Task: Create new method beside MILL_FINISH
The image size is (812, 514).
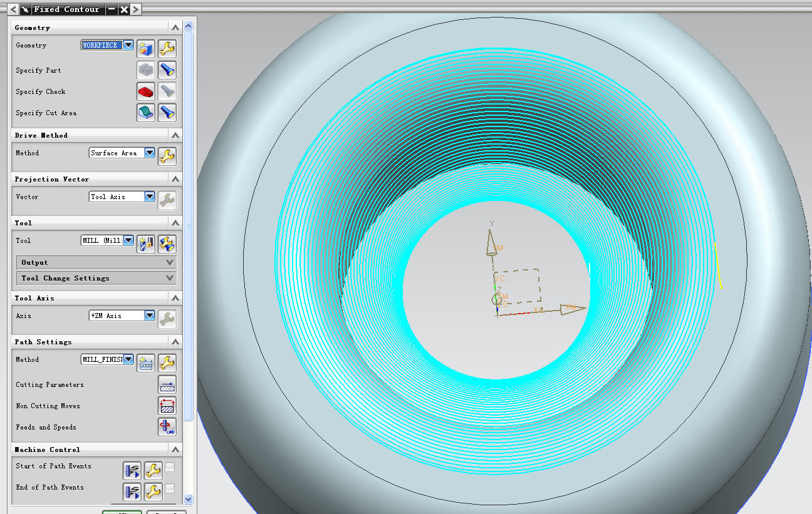Action: (x=146, y=363)
